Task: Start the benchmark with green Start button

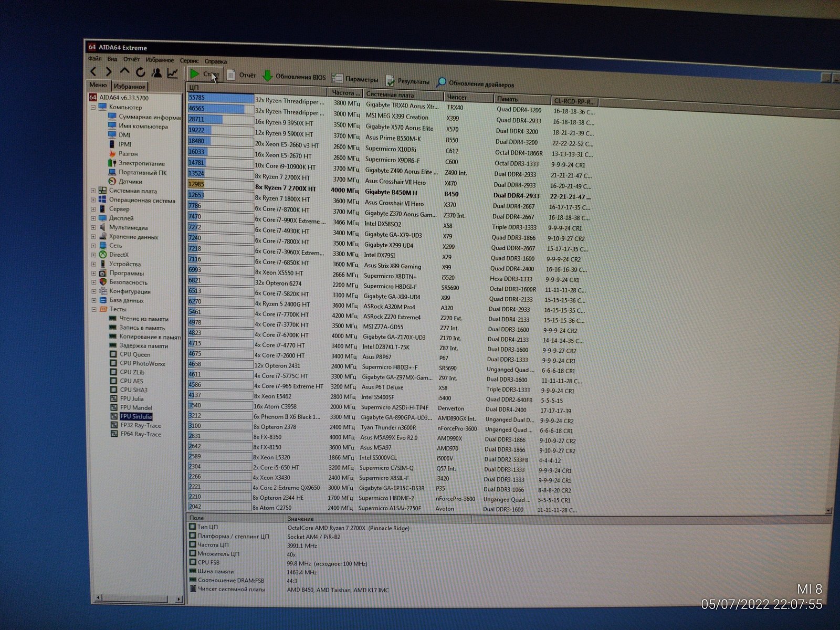Action: [x=205, y=75]
